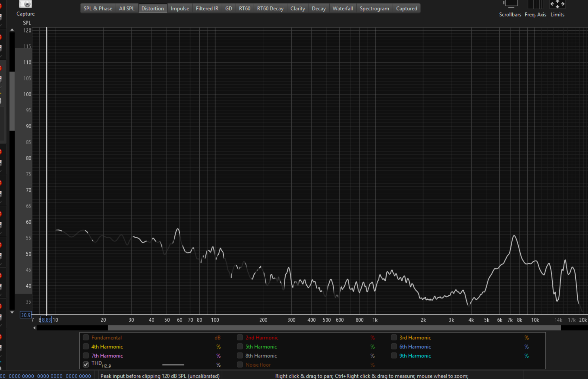Click the Peak input before clipping status
The width and height of the screenshot is (588, 379).
pos(160,376)
